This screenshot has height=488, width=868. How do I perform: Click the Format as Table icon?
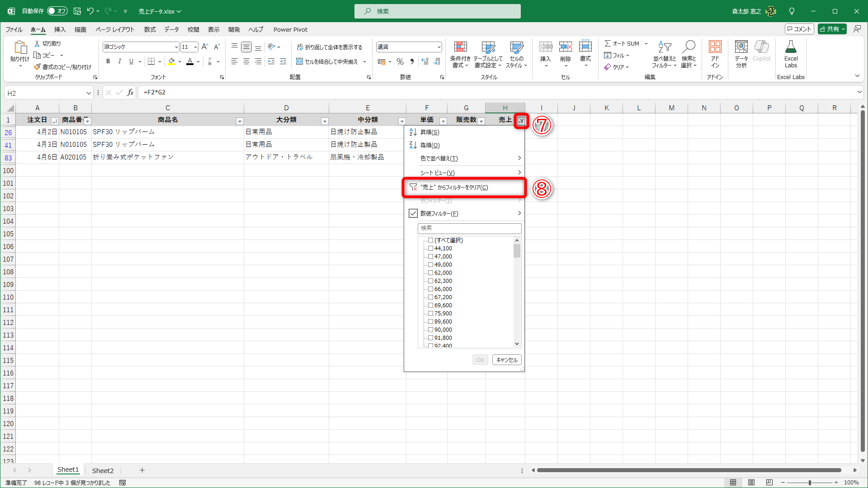point(488,47)
